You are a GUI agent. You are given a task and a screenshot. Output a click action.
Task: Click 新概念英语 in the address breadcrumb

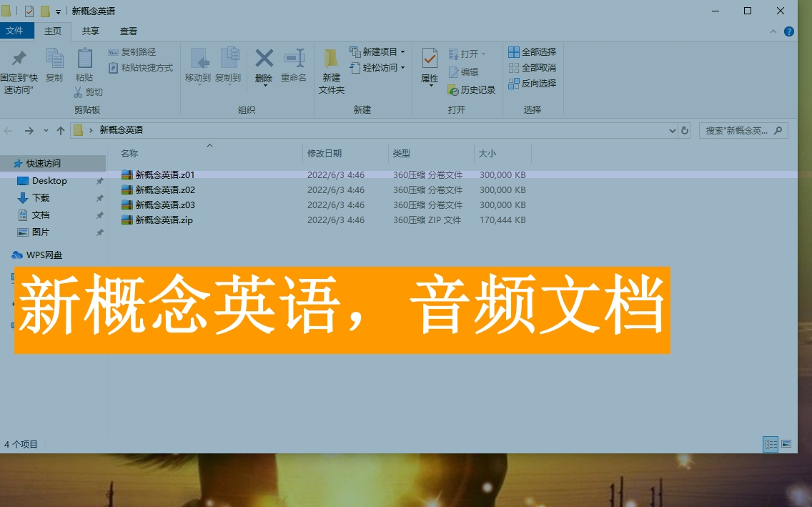pyautogui.click(x=122, y=131)
